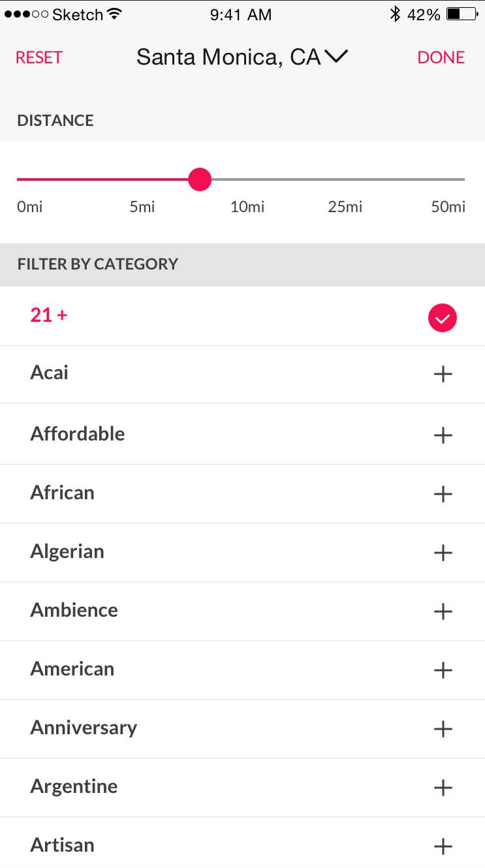
Task: Tap plus icon next to Affordable
Action: click(x=443, y=435)
